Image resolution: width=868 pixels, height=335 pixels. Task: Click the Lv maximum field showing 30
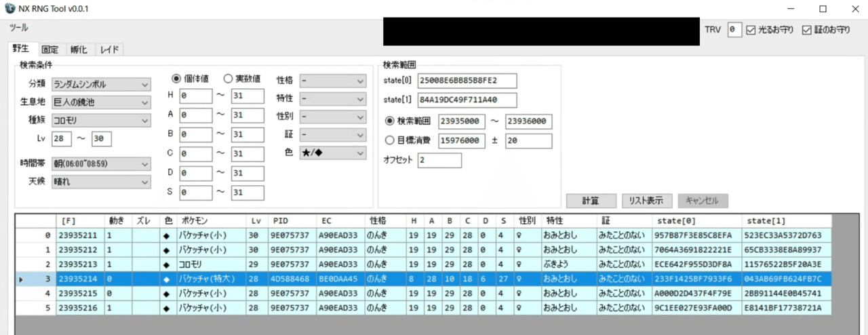click(102, 139)
